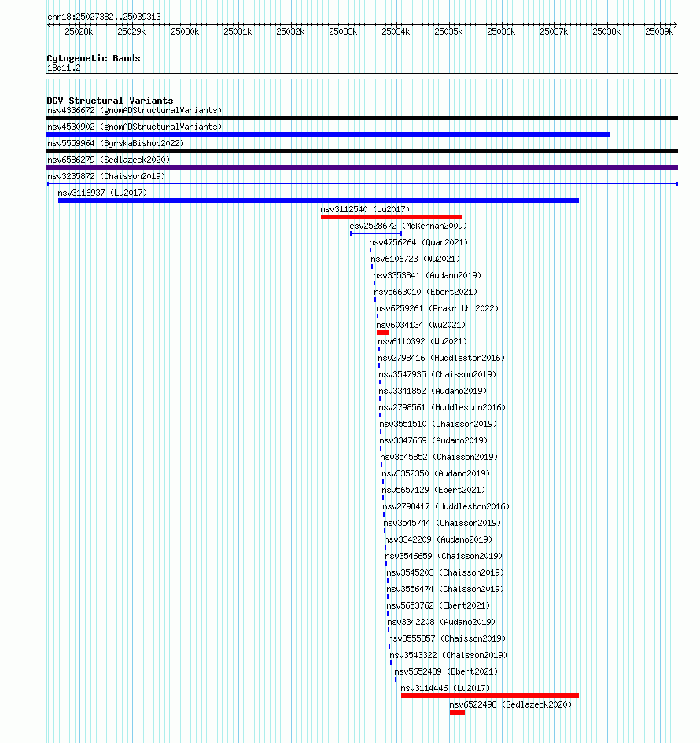Click nsv3543322 Chaisson2019 label

click(x=448, y=657)
